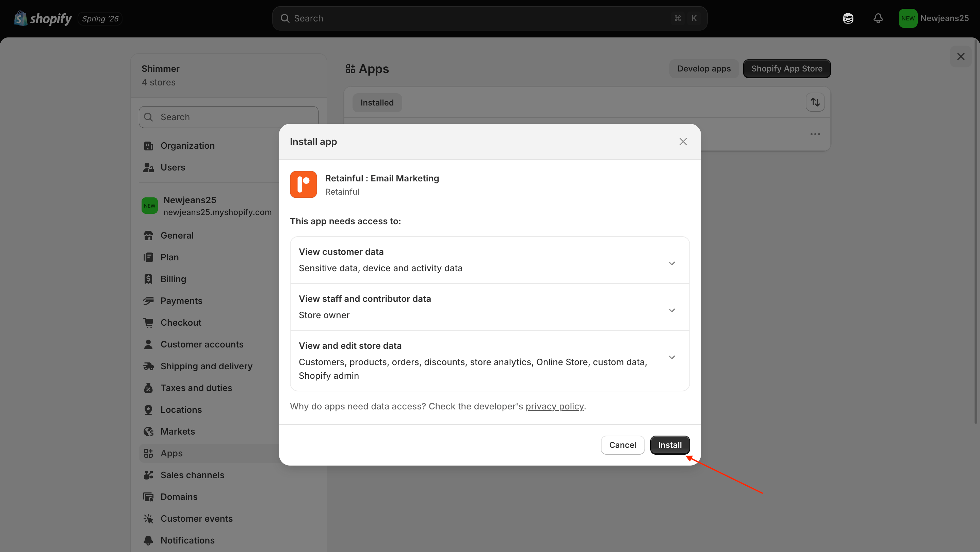This screenshot has height=552, width=980.
Task: Click the Shipping and delivery truck icon
Action: coord(148,366)
